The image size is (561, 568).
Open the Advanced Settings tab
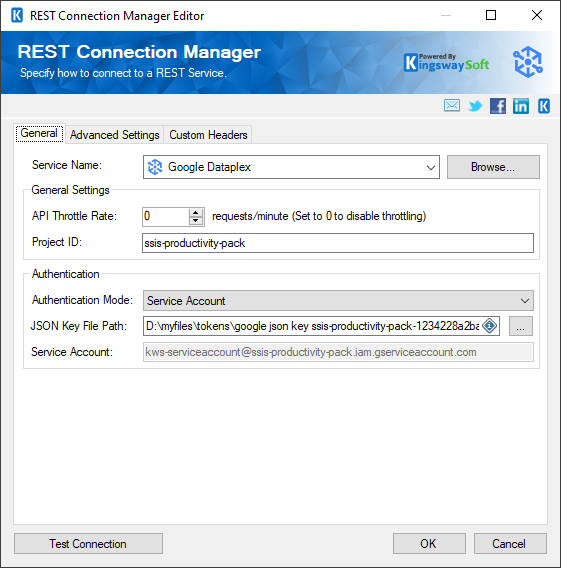click(x=115, y=135)
